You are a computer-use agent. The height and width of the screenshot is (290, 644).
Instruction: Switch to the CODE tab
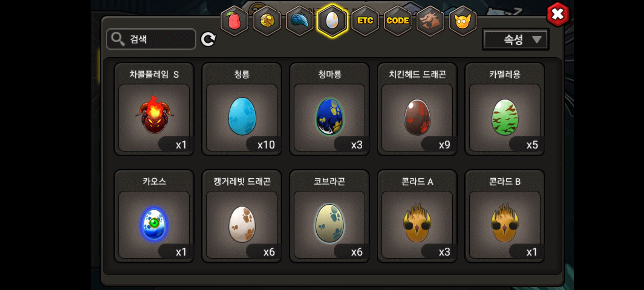398,21
